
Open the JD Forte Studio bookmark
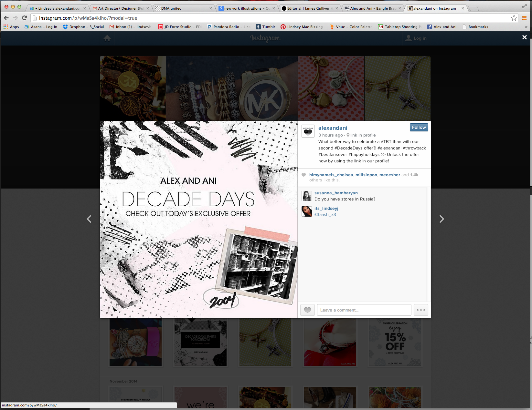pyautogui.click(x=179, y=27)
